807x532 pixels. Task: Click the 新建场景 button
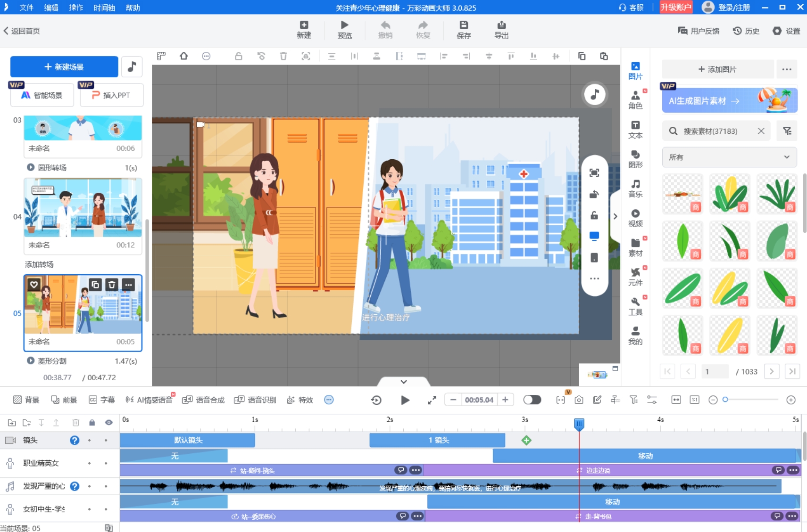coord(64,67)
